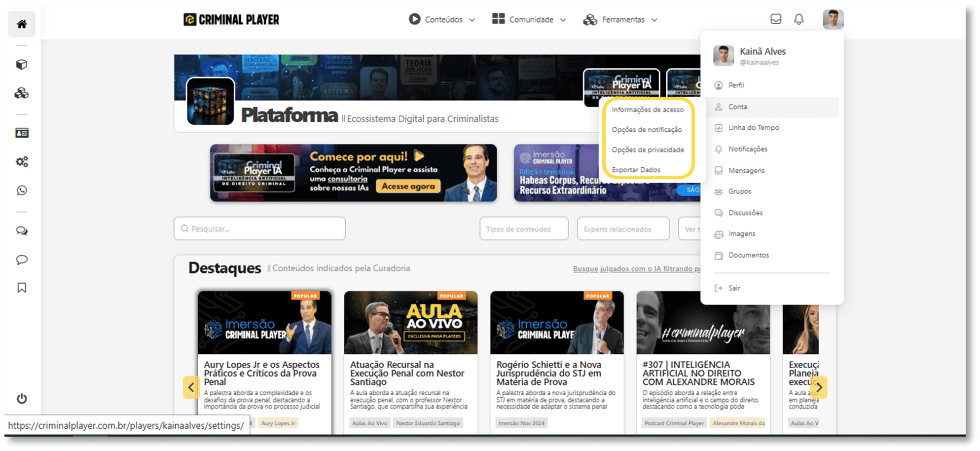The height and width of the screenshot is (451, 980).
Task: Choose Opções de privacidade in submenu
Action: pos(648,150)
